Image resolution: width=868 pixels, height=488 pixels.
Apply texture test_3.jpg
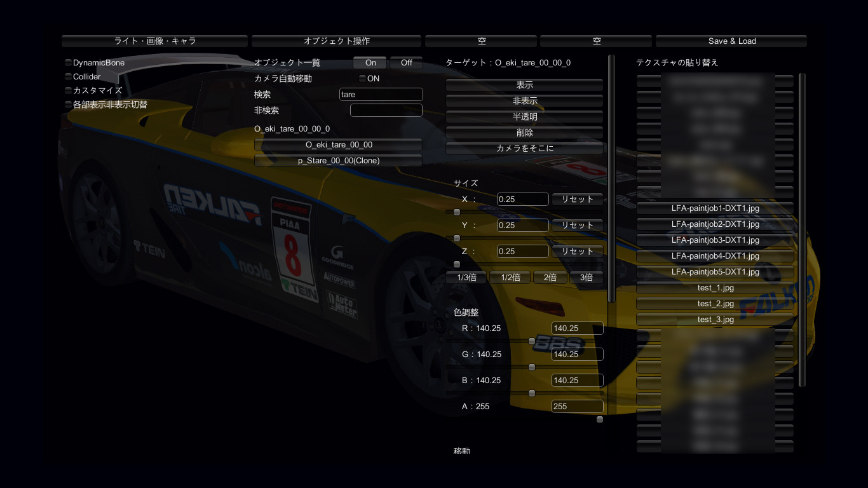point(715,320)
